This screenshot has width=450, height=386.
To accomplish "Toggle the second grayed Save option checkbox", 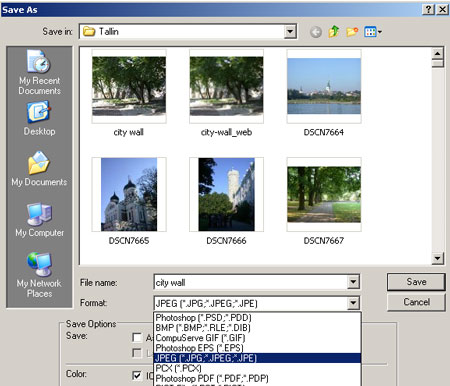I will click(137, 353).
